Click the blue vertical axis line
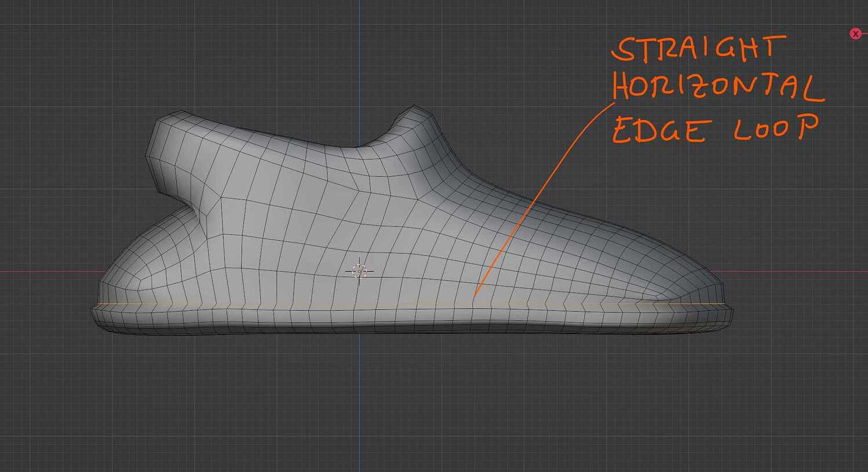The width and height of the screenshot is (868, 472). click(x=360, y=406)
